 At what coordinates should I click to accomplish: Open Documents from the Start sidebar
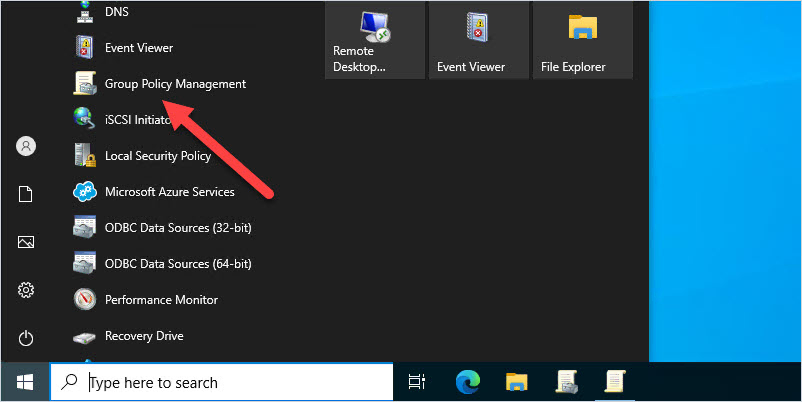(x=26, y=194)
